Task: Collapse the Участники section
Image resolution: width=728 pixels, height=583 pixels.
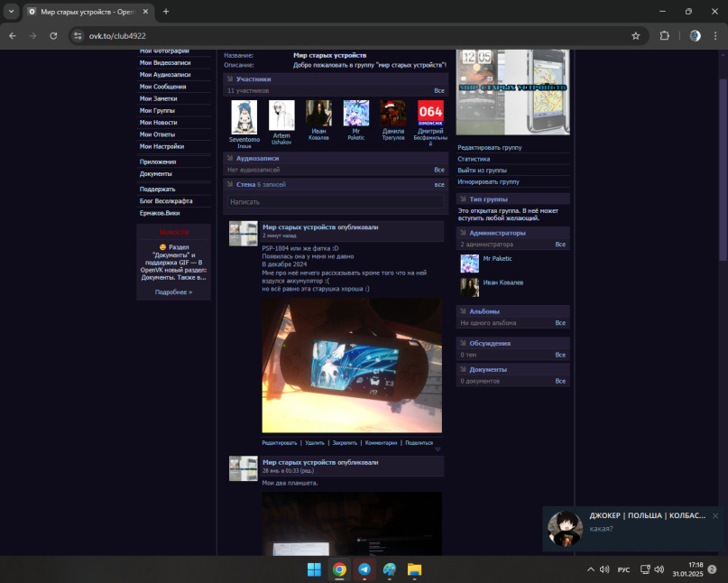Action: [230, 79]
